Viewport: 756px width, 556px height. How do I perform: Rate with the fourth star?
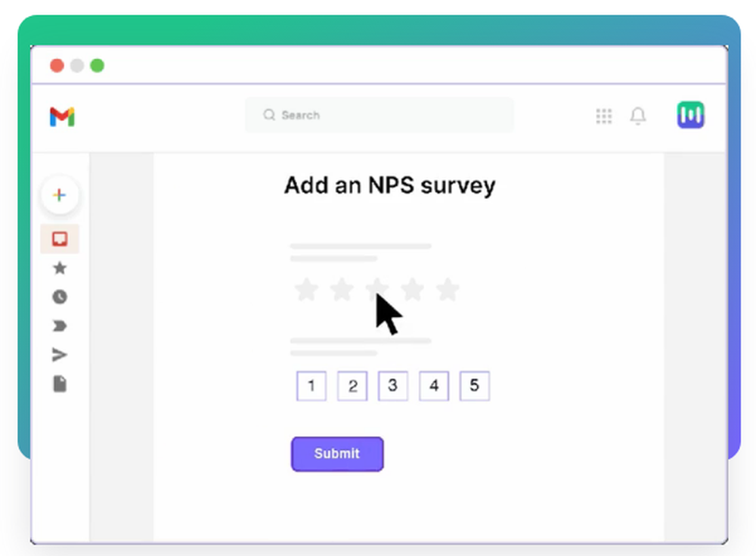(x=413, y=290)
